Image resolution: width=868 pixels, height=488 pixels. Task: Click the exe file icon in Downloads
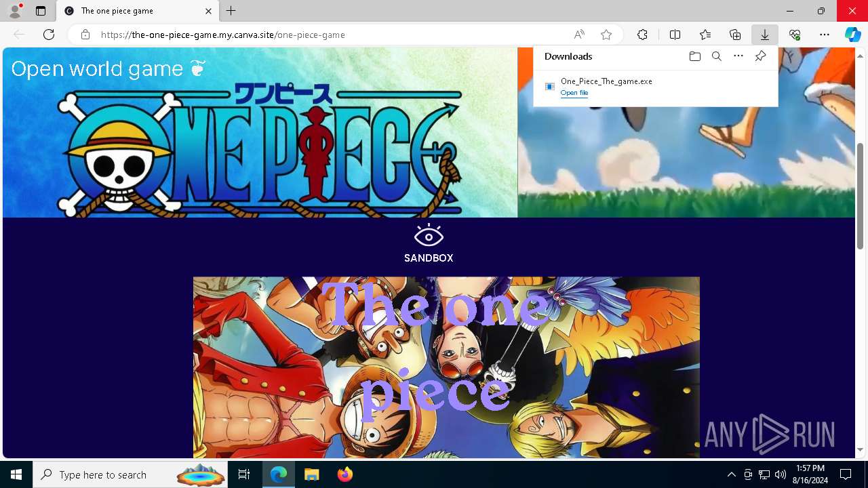coord(550,86)
